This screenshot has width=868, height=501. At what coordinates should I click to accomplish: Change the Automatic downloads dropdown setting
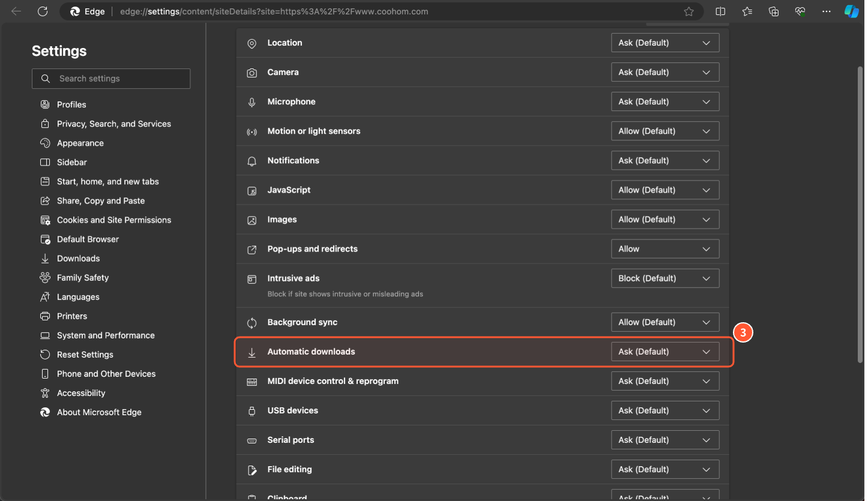(x=665, y=352)
